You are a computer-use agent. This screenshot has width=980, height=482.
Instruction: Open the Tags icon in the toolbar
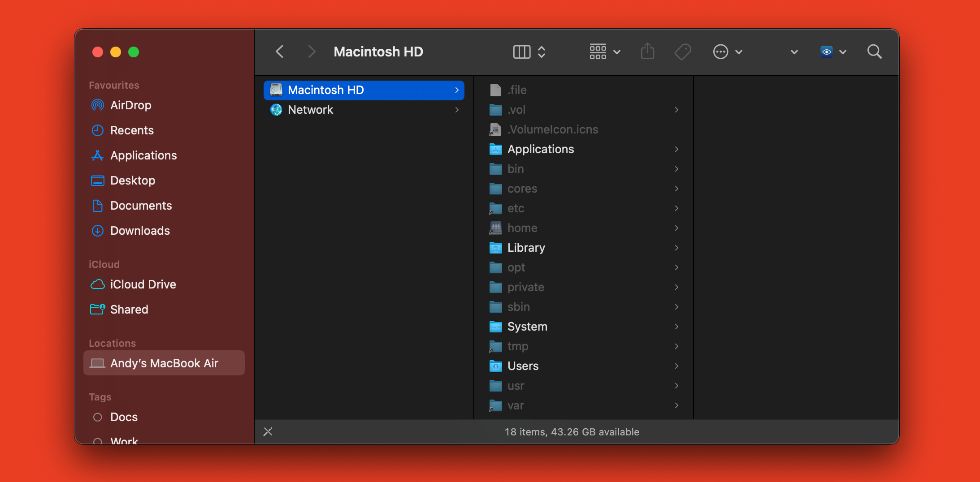click(x=682, y=52)
